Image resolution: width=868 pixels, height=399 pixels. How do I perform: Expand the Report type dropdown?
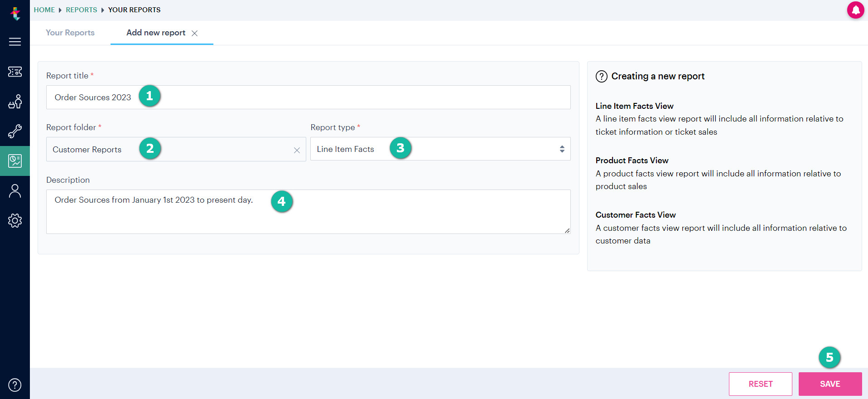tap(440, 149)
